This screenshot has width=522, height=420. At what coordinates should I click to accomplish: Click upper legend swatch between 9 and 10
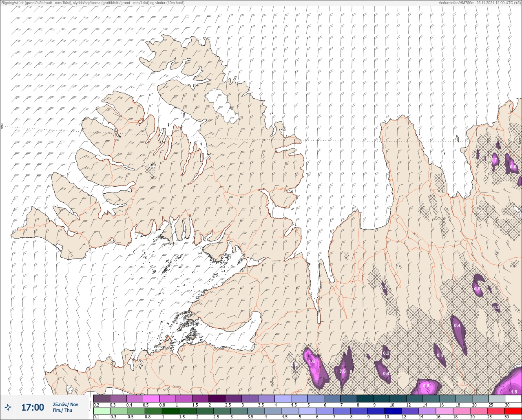click(x=382, y=398)
